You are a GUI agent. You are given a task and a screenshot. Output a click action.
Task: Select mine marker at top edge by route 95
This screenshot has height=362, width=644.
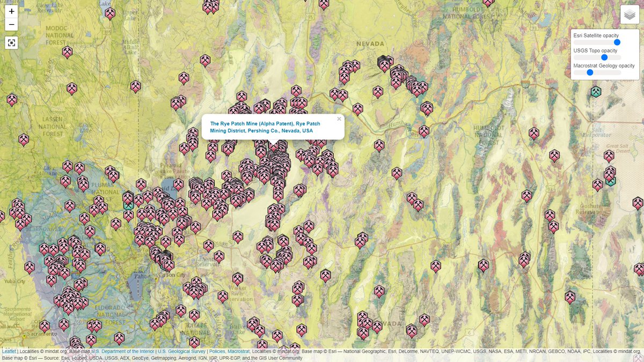(324, 4)
